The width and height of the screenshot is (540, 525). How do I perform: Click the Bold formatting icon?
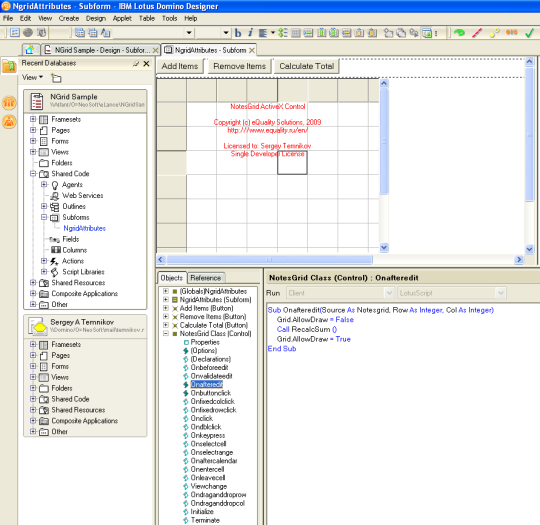[238, 33]
